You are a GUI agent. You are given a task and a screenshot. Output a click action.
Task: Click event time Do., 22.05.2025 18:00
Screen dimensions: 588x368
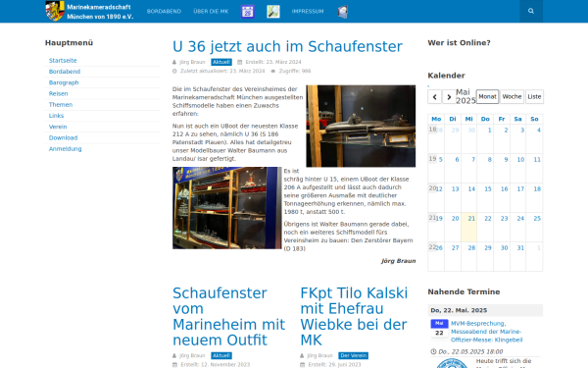pos(470,352)
